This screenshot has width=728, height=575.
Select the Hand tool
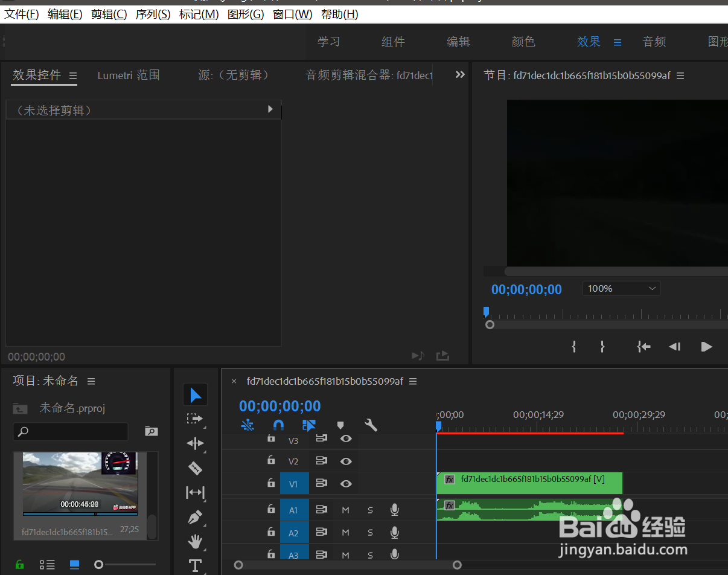click(195, 542)
